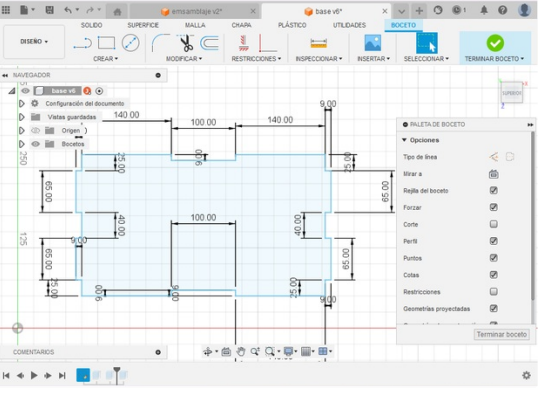The width and height of the screenshot is (541, 394).
Task: Play the timeline
Action: [x=34, y=375]
